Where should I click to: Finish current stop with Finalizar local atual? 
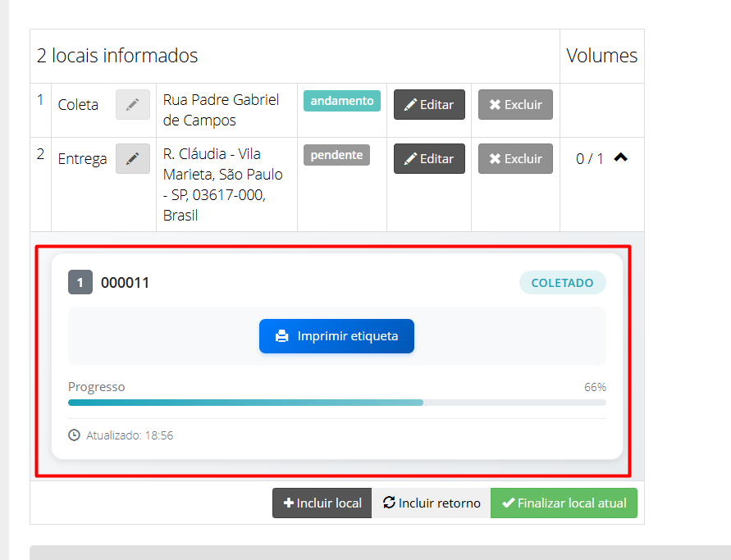pos(564,503)
